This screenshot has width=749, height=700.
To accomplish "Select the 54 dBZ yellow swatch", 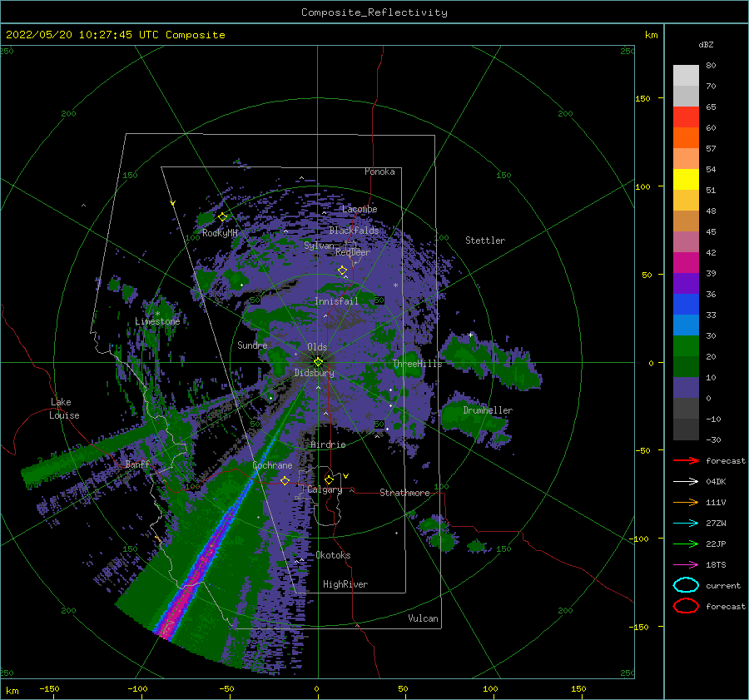I will (x=686, y=179).
